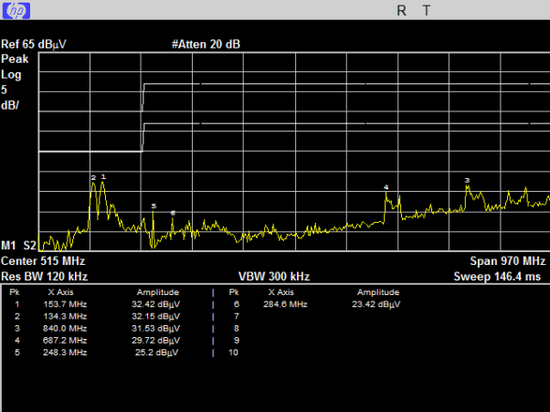Image resolution: width=550 pixels, height=412 pixels.
Task: Click the 'Res BW 120 kHz' readout
Action: click(x=44, y=277)
